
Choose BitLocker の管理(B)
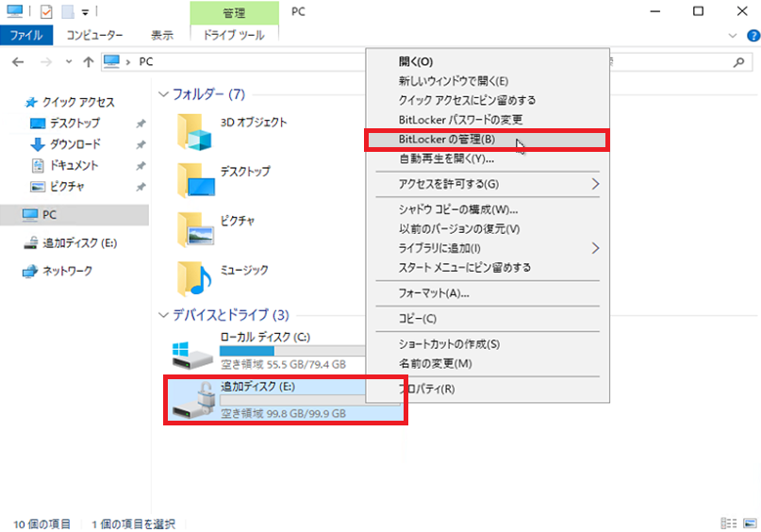coord(488,140)
